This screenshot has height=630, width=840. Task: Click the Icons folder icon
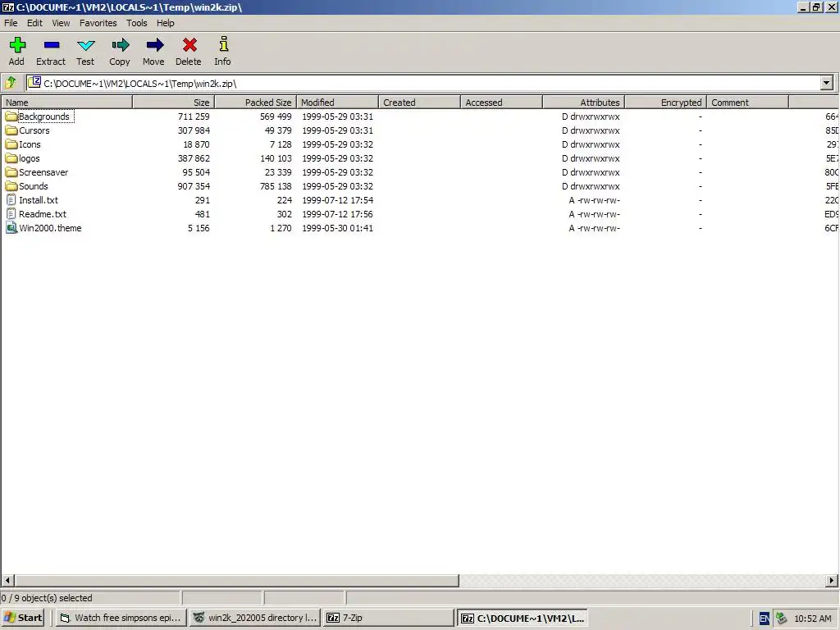click(11, 144)
